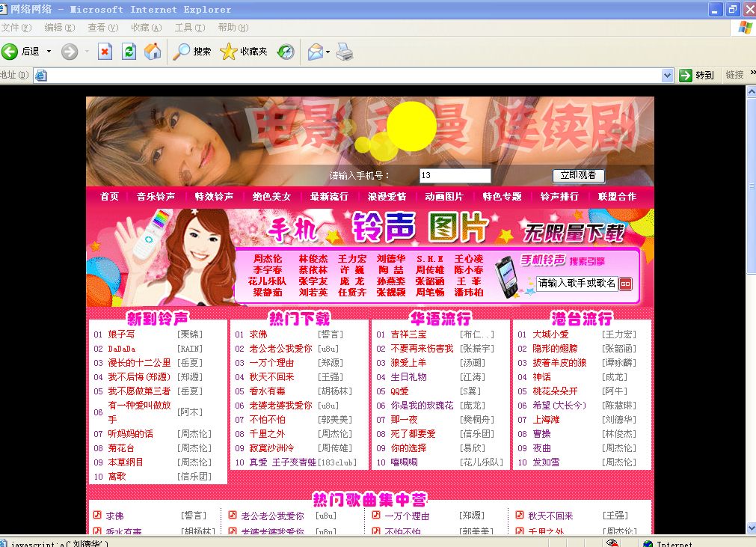The height and width of the screenshot is (547, 756).
Task: Open song 娘子写 in 新到铃声 list
Action: (121, 334)
